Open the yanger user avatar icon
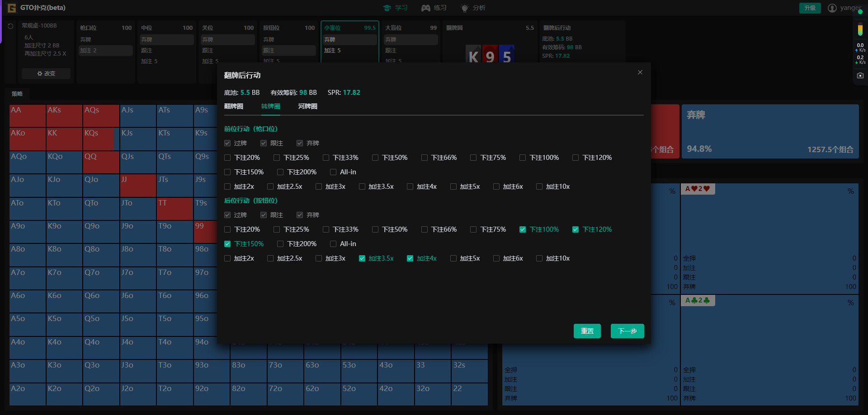868x415 pixels. (x=832, y=8)
